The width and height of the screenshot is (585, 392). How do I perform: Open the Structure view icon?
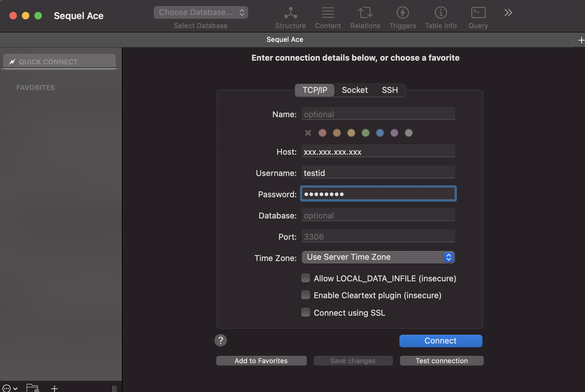[x=290, y=13]
